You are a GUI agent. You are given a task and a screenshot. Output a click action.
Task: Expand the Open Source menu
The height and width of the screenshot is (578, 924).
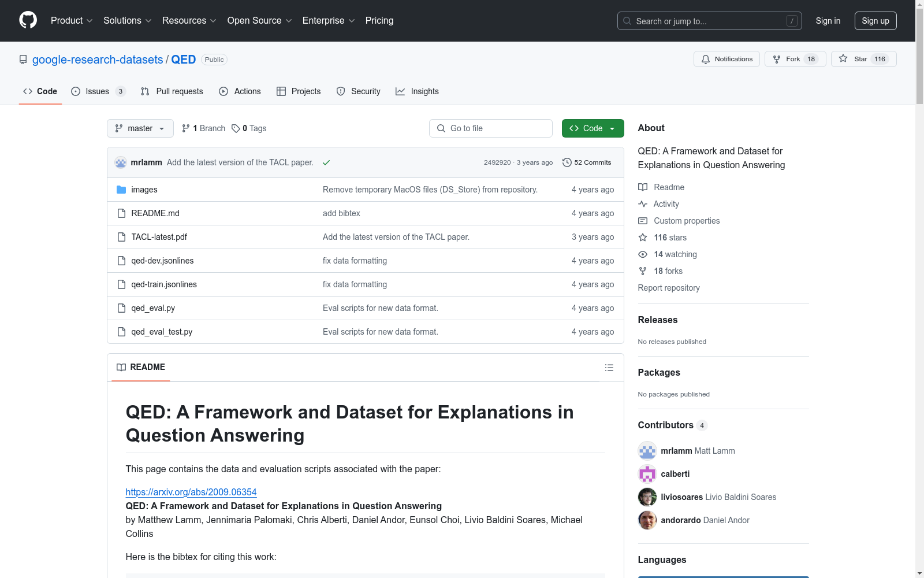pyautogui.click(x=260, y=20)
